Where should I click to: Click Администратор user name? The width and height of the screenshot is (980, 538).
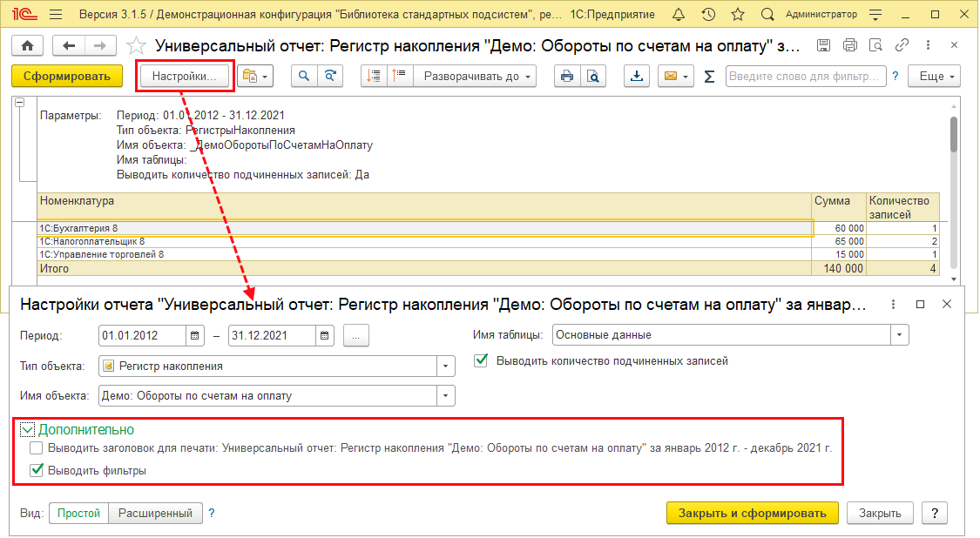(x=821, y=15)
